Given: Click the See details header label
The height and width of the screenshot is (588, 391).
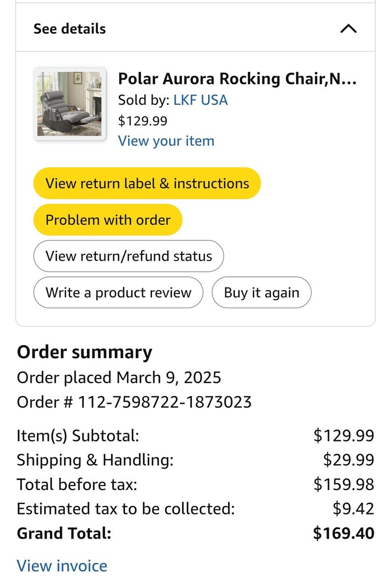Looking at the screenshot, I should pyautogui.click(x=70, y=29).
